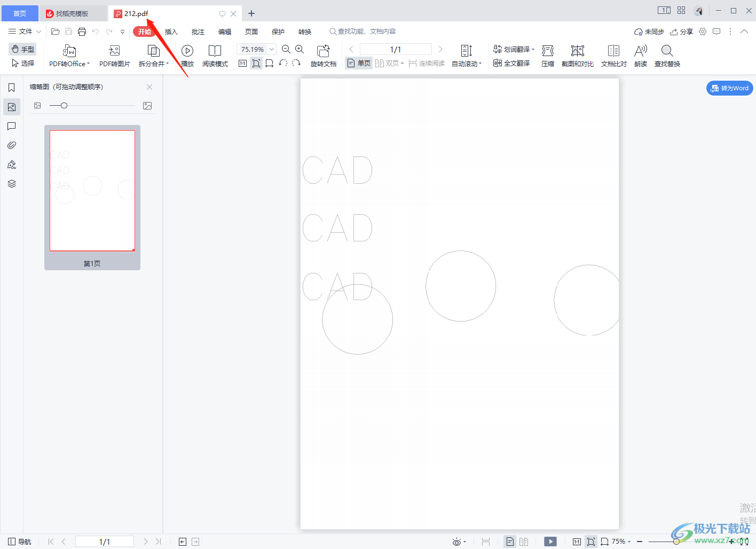Switch to the 转换 tab
This screenshot has height=549, width=756.
point(305,32)
